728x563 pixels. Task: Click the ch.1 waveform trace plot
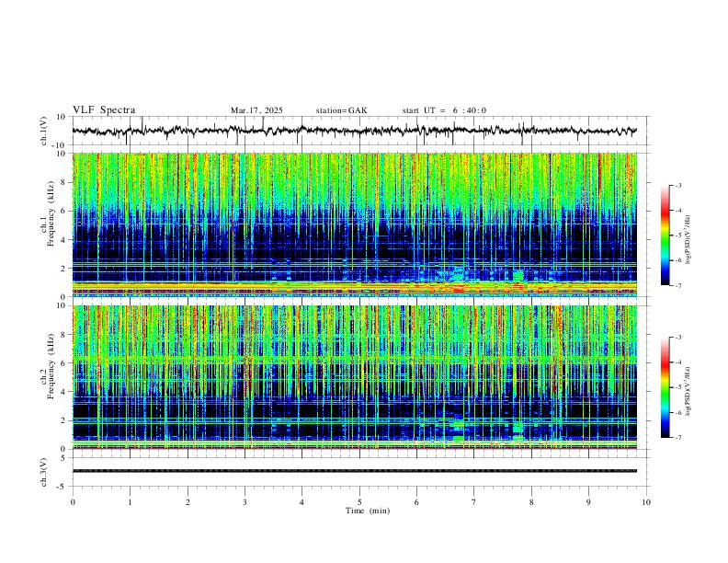pos(354,131)
